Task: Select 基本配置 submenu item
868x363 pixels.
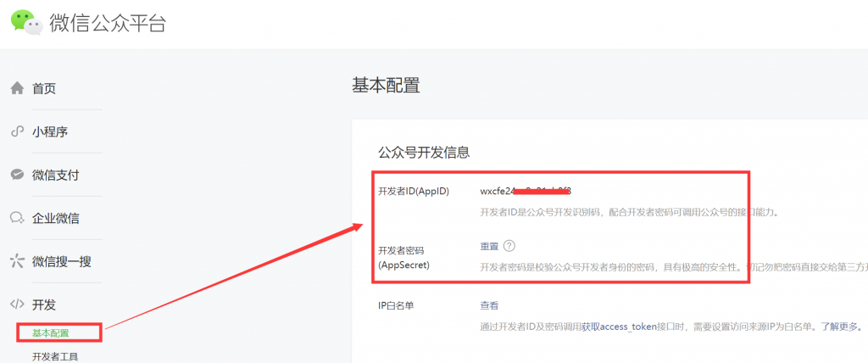Action: click(x=50, y=333)
